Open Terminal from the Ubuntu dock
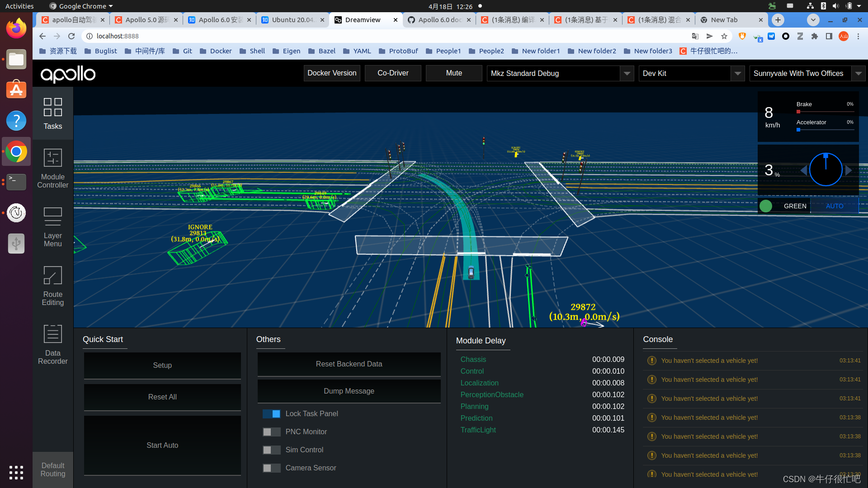This screenshot has height=488, width=868. pos(16,182)
